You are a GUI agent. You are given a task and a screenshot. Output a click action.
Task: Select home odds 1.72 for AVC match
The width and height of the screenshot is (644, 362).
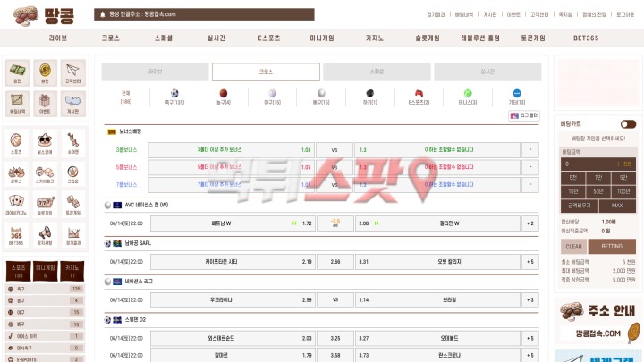coord(233,223)
